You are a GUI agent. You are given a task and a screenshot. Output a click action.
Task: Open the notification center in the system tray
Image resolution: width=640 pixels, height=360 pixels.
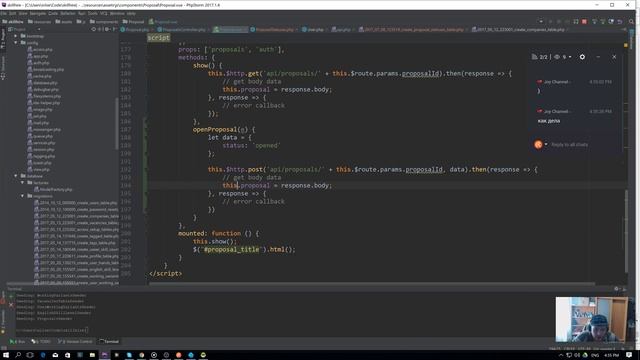tap(629, 355)
